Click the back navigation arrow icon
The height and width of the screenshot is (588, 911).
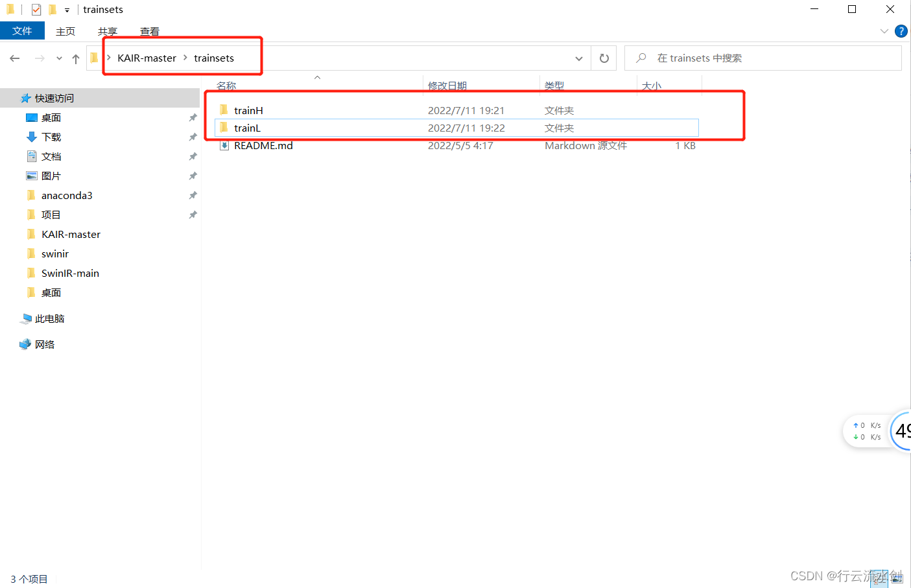coord(14,58)
